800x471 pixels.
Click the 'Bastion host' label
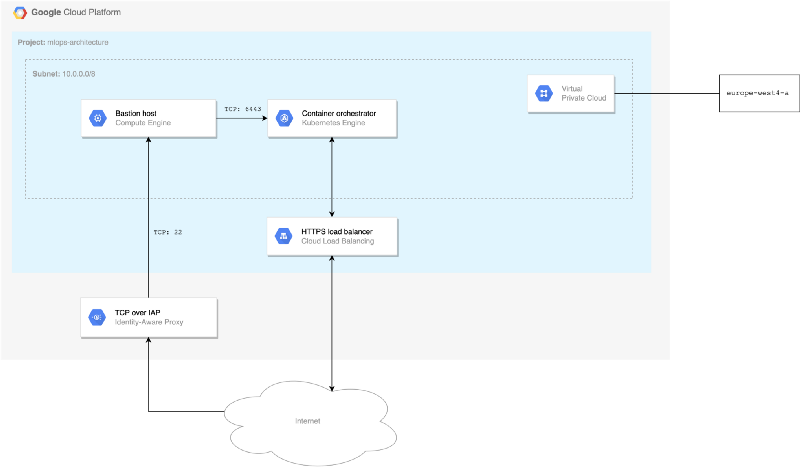[136, 113]
